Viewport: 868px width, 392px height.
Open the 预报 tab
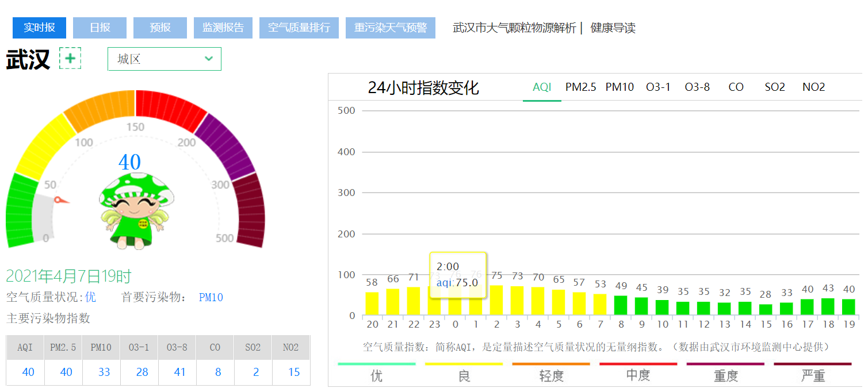(160, 28)
